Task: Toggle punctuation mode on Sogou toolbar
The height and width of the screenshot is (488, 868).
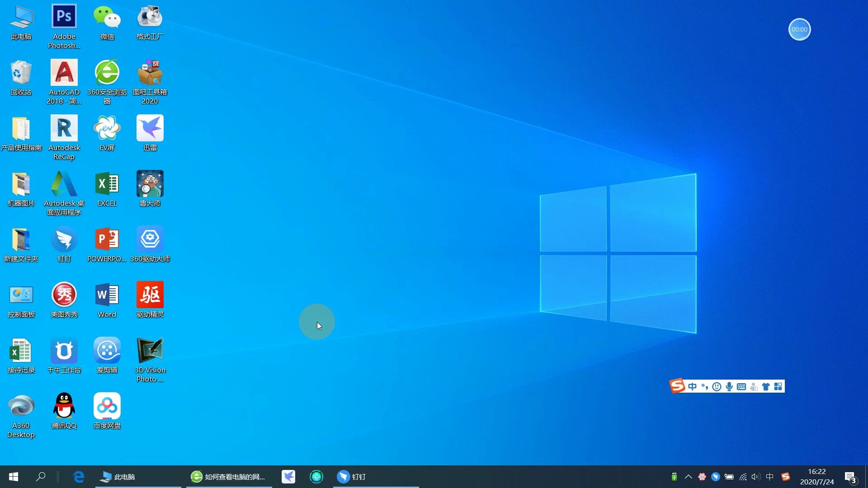Action: coord(704,387)
